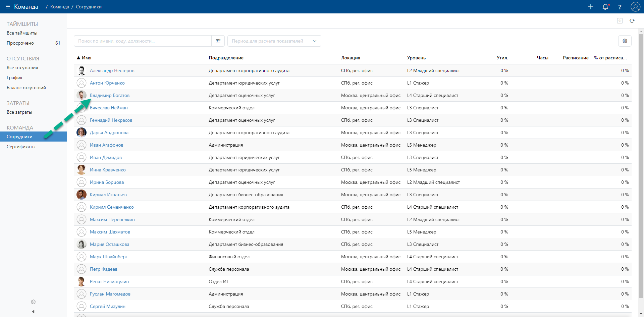Click Иван Агафонов's placeholder avatar
This screenshot has height=317, width=644.
82,145
